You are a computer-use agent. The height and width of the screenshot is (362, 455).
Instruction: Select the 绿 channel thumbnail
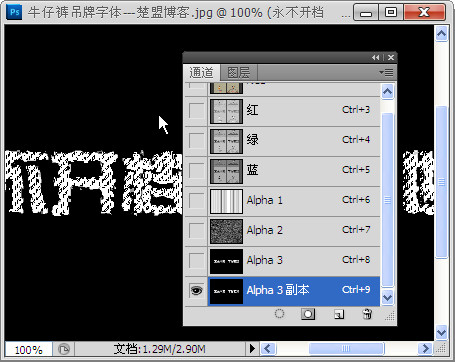tap(226, 141)
